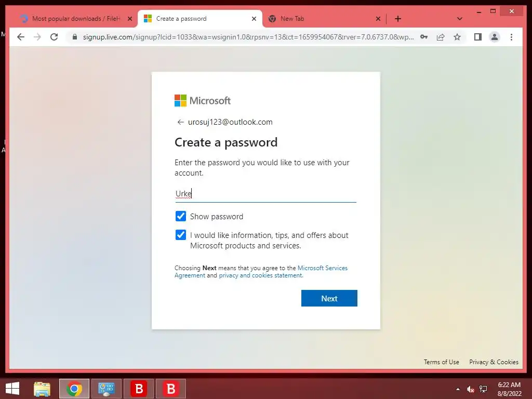
Task: Click Chrome icon in taskbar
Action: [74, 389]
